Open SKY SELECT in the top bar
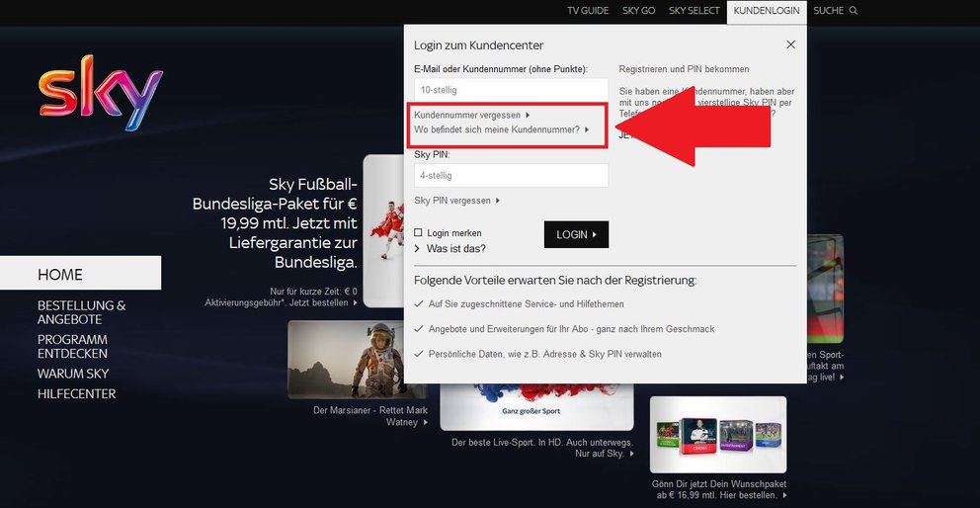 coord(694,11)
